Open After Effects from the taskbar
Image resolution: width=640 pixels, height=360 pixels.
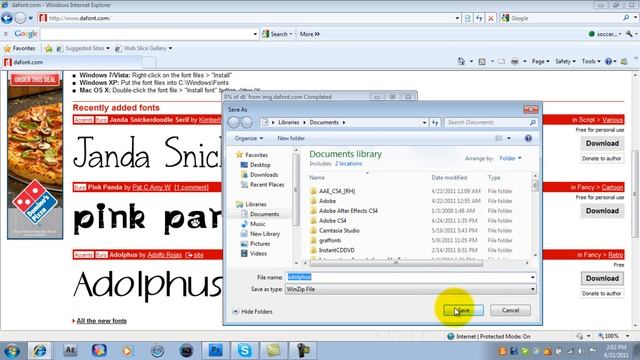point(70,351)
